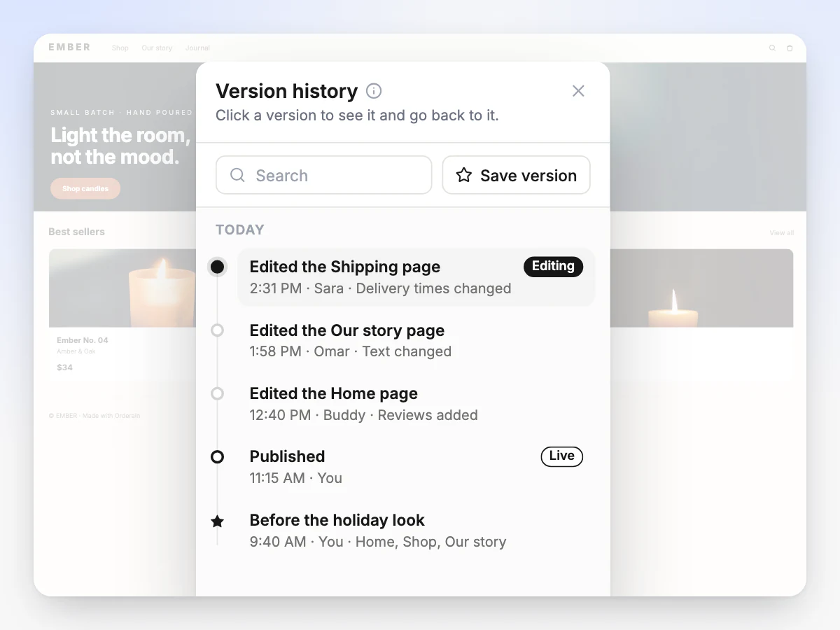This screenshot has height=630, width=840.
Task: Click 9:40 AM · You · Home, Shop, Our story
Action: pos(378,542)
